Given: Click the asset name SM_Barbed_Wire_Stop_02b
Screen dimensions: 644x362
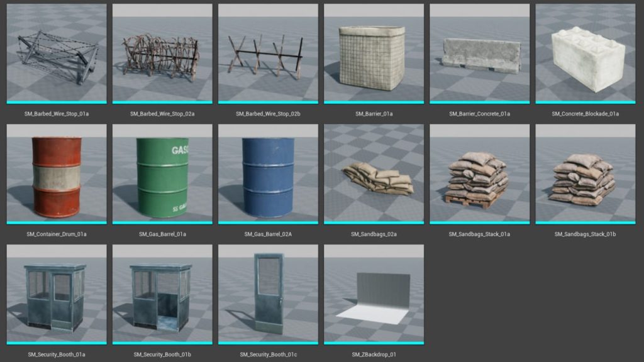Looking at the screenshot, I should coord(268,114).
